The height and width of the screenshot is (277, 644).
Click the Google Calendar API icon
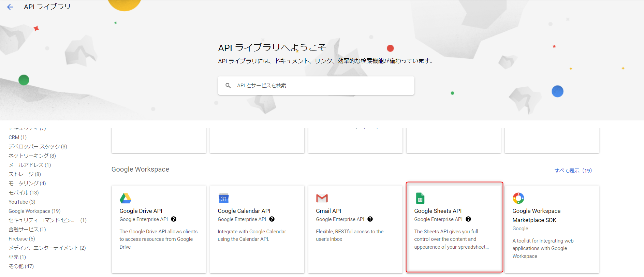[224, 198]
